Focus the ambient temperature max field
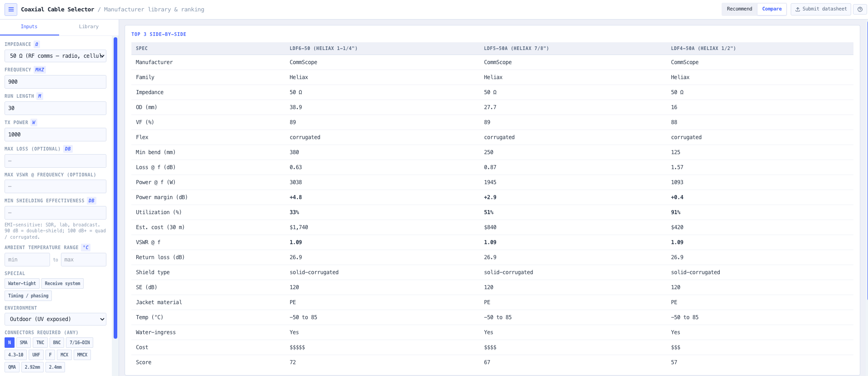Image resolution: width=868 pixels, height=376 pixels. tap(84, 260)
